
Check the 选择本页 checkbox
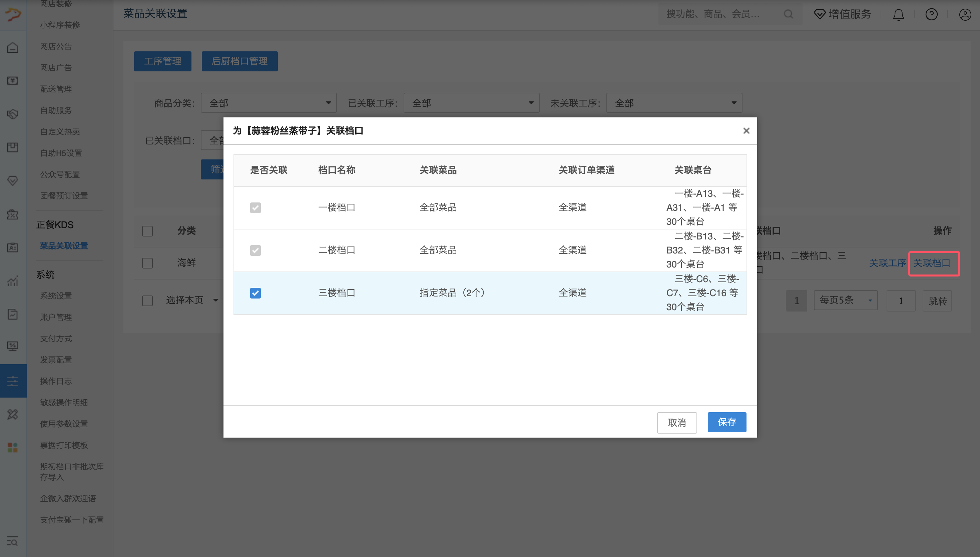pos(147,300)
